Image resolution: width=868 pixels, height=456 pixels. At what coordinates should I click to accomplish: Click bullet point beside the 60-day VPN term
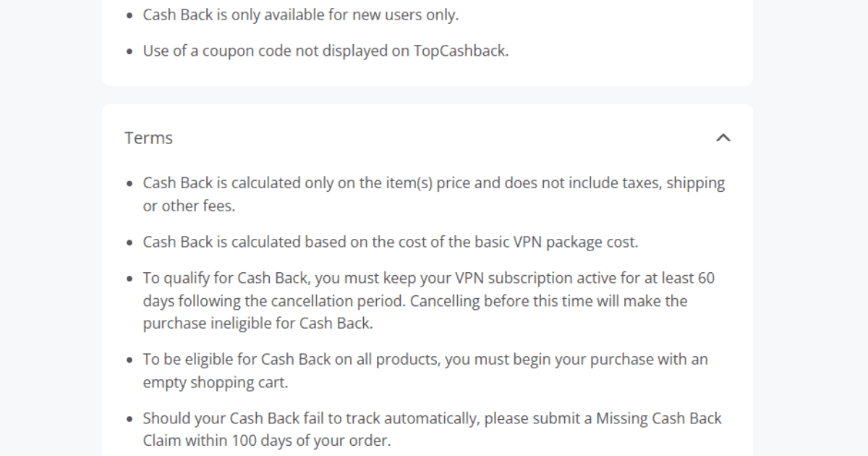[x=129, y=279]
